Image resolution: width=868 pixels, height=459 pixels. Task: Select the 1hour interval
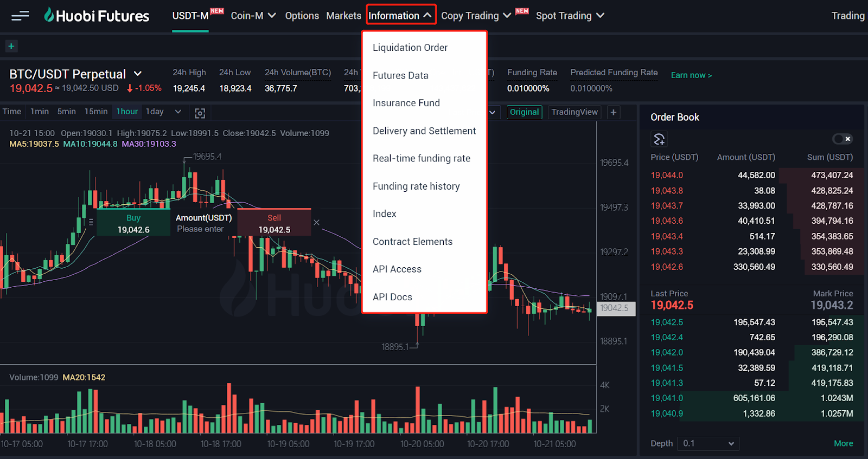tap(127, 112)
